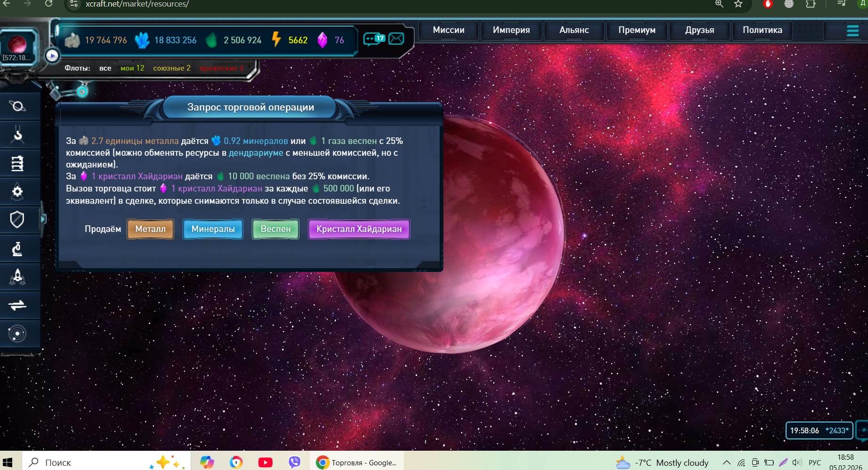Follow the дендрариуме link
The image size is (868, 470).
click(256, 153)
